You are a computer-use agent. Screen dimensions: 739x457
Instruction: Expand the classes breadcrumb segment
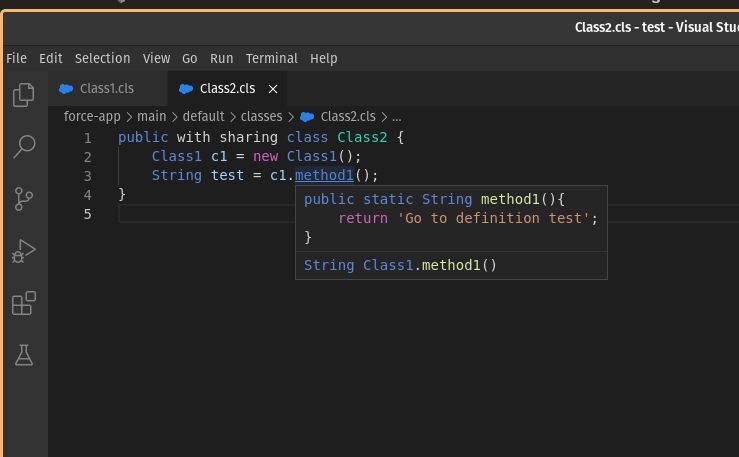click(261, 116)
